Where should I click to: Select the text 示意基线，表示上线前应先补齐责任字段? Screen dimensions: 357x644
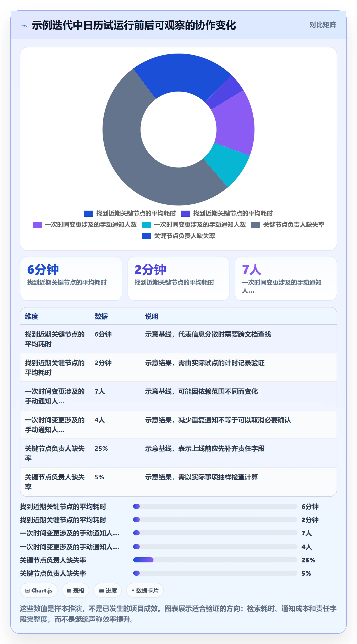point(205,448)
